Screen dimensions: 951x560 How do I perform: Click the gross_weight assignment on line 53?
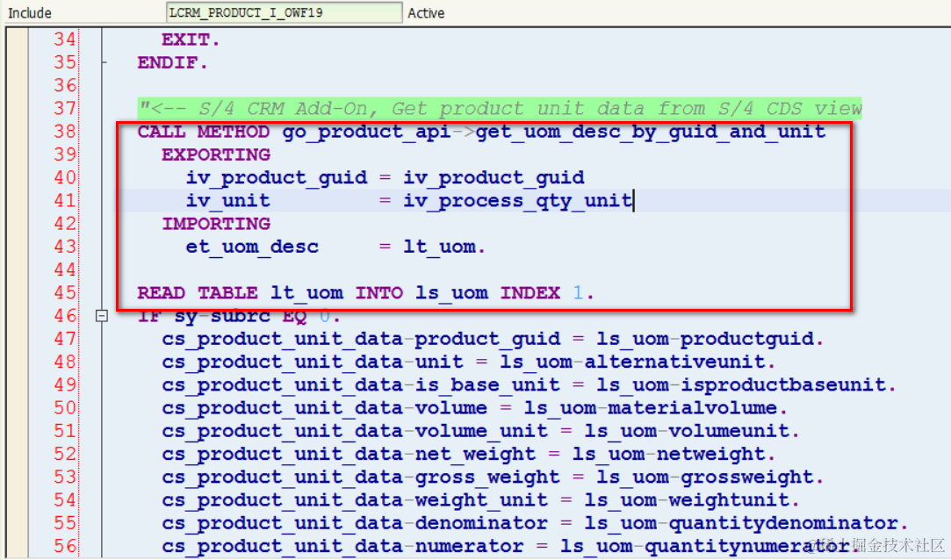coord(493,477)
